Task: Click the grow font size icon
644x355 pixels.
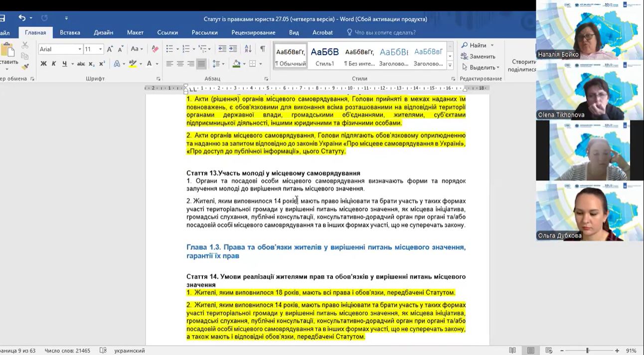Action: coord(110,49)
